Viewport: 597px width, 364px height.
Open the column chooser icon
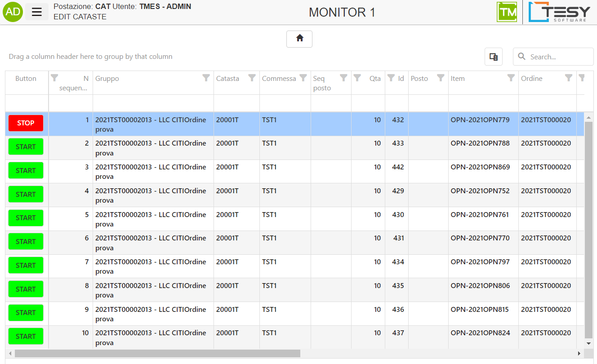tap(493, 57)
